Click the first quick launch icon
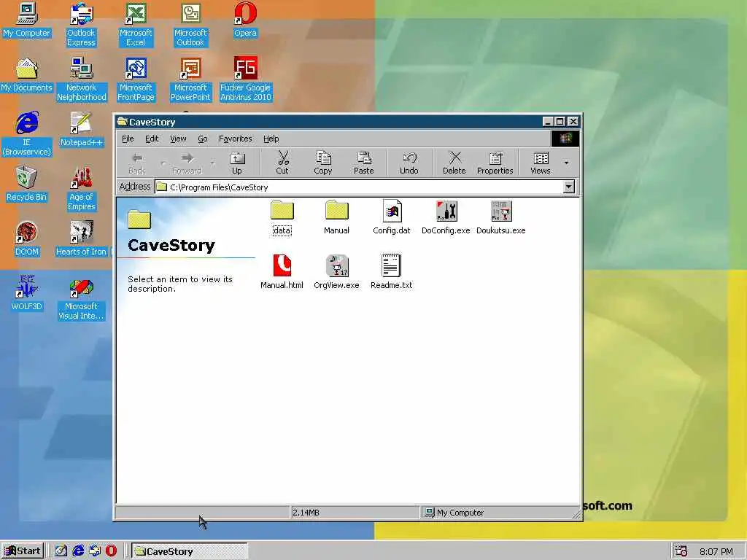The height and width of the screenshot is (560, 747). [x=61, y=551]
